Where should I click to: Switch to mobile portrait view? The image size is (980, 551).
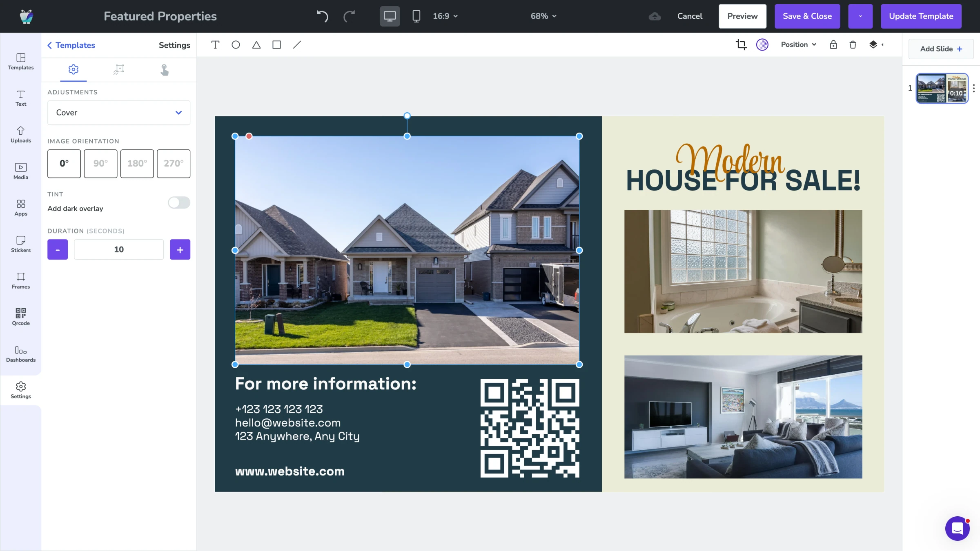click(416, 16)
